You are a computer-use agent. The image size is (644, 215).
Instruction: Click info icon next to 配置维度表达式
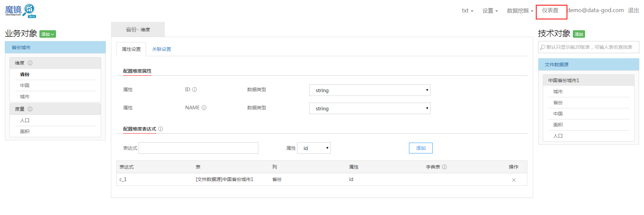160,129
